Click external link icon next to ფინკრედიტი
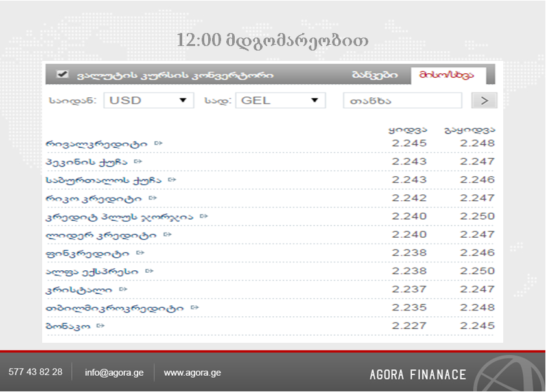546x392 pixels. point(140,253)
